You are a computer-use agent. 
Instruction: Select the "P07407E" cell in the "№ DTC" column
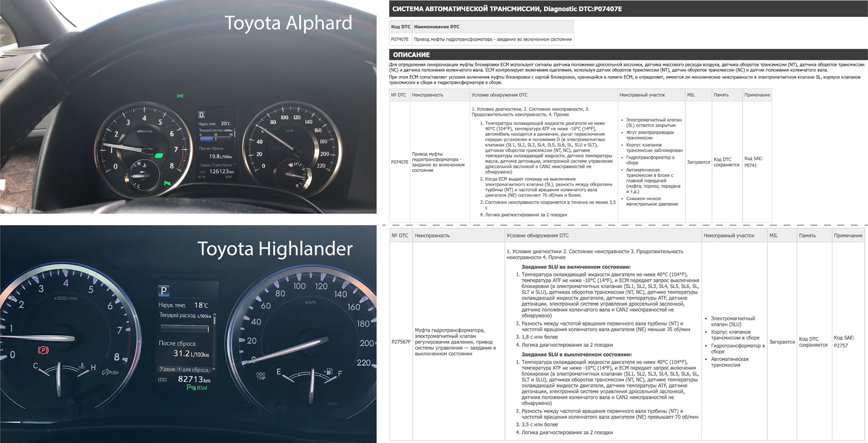[400, 162]
